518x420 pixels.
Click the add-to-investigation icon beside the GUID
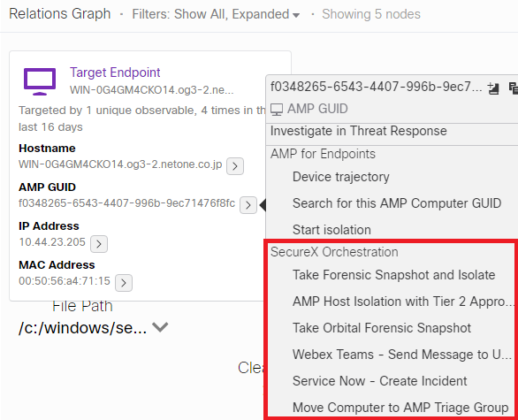pyautogui.click(x=493, y=88)
